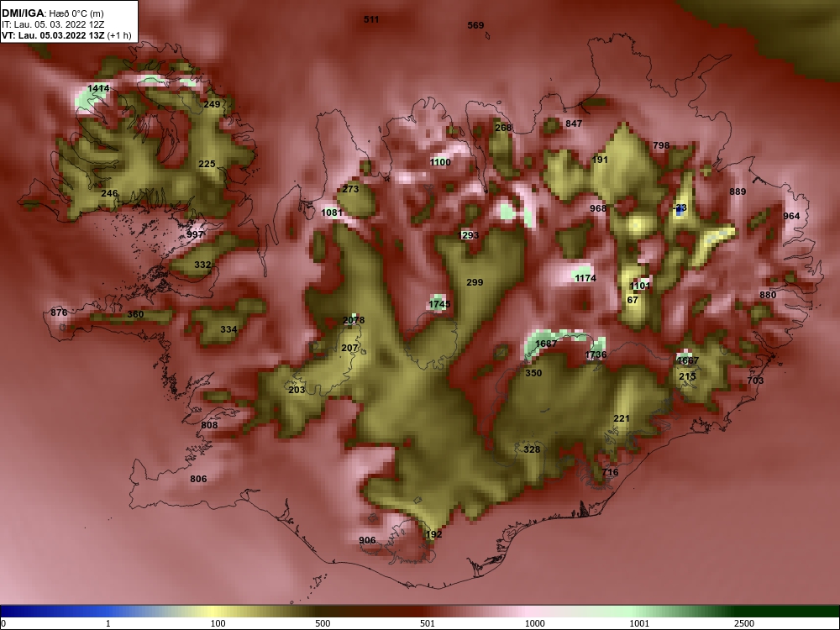Click the 1100 value label
Image resolution: width=840 pixels, height=630 pixels.
click(440, 162)
